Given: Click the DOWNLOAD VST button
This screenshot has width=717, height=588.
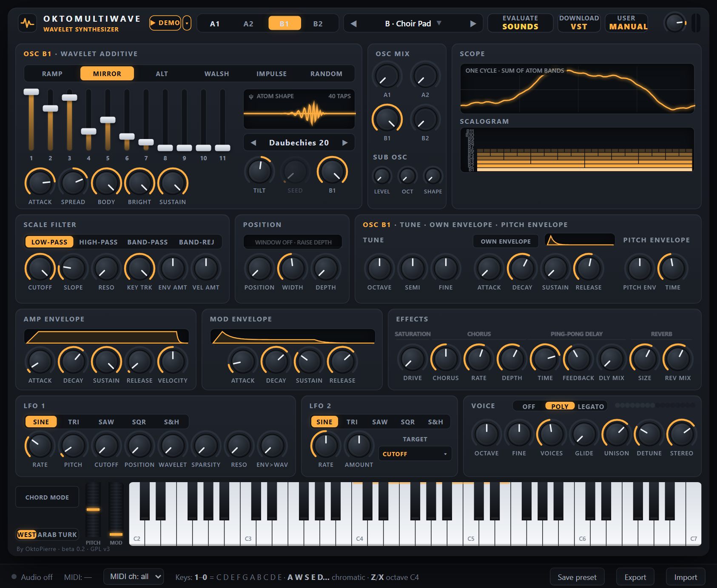Looking at the screenshot, I should (579, 23).
